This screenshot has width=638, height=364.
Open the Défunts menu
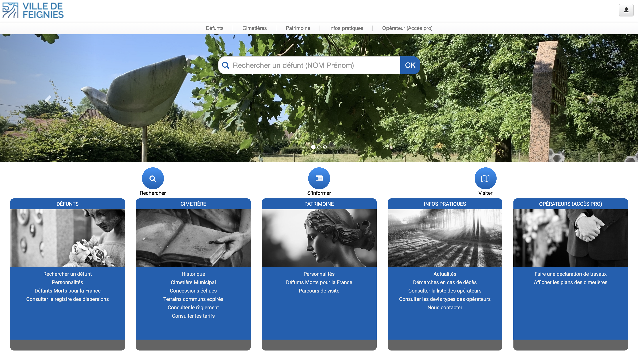tap(215, 28)
